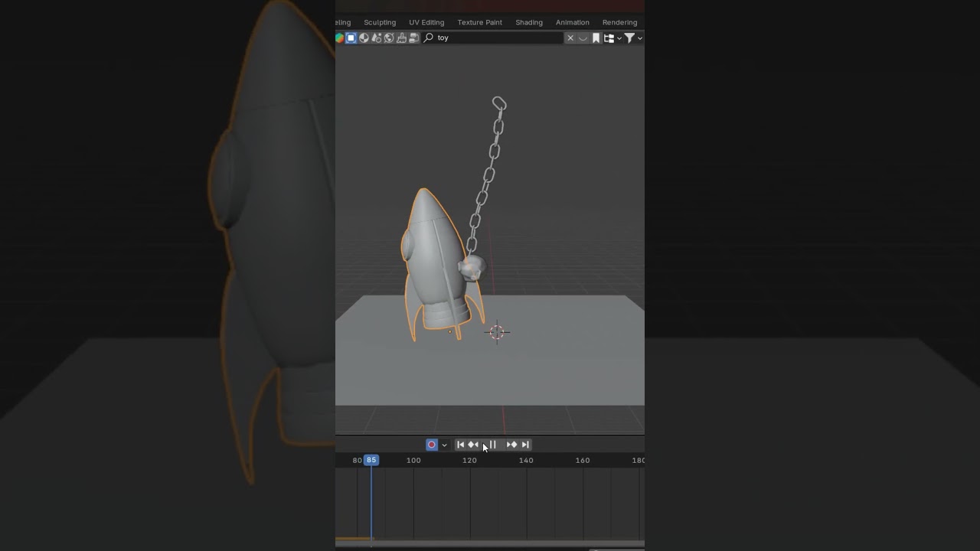This screenshot has height=551, width=980.
Task: Switch to the Texture Paint workspace tab
Action: pyautogui.click(x=479, y=22)
